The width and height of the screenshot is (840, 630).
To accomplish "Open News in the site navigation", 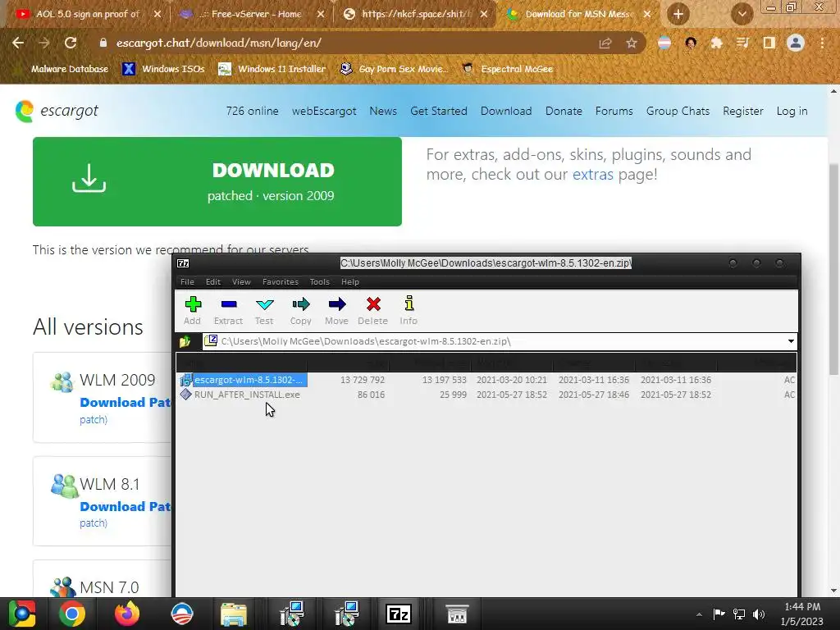I will (x=383, y=111).
